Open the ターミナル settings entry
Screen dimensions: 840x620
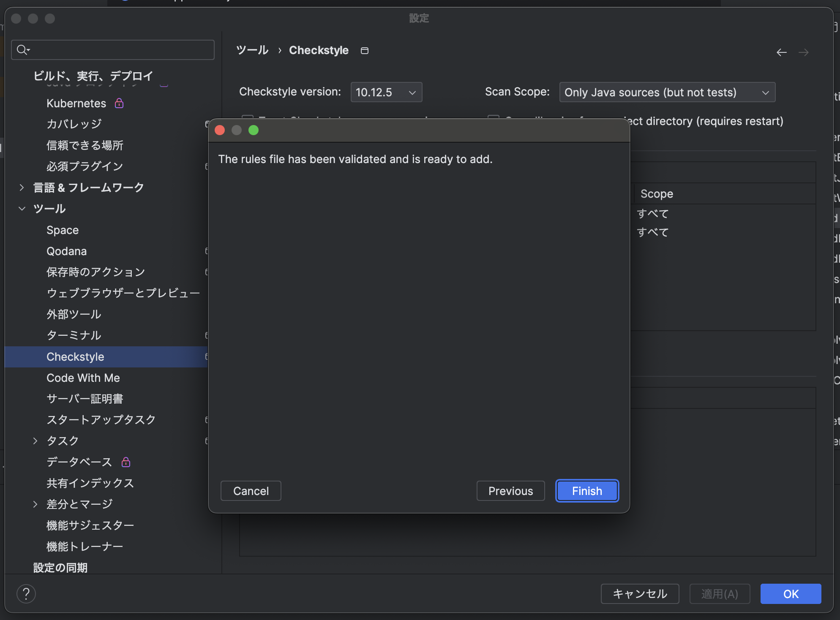(74, 335)
